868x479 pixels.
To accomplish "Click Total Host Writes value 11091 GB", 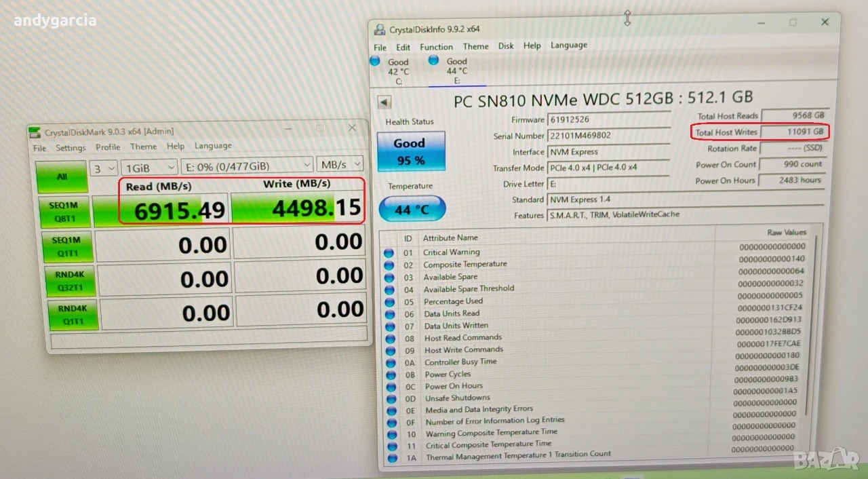I will click(x=795, y=132).
